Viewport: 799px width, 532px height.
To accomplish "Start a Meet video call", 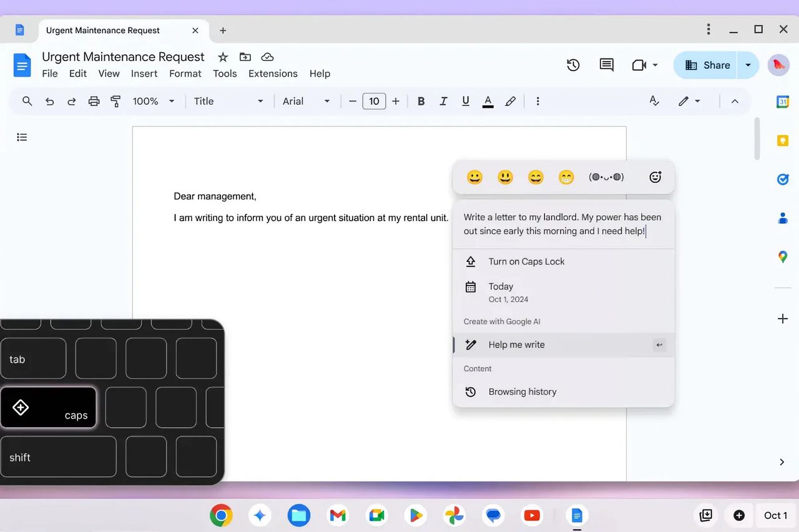I will (x=640, y=65).
